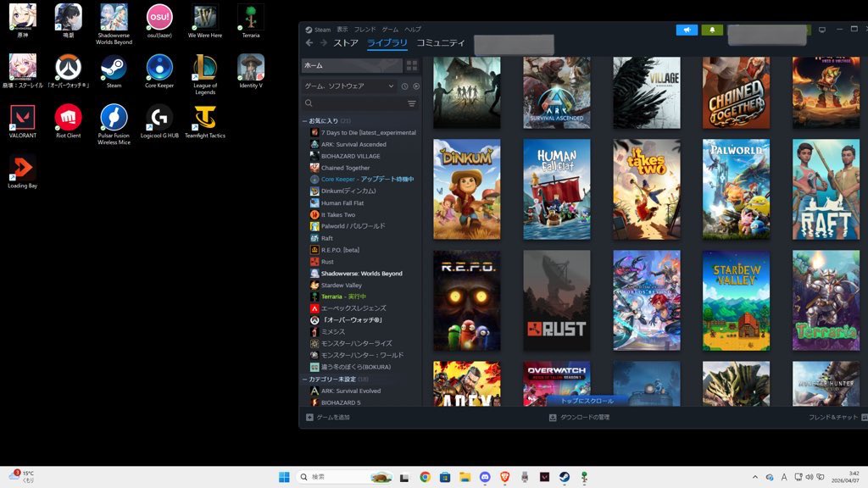Switch to the ストア tab

coord(346,42)
